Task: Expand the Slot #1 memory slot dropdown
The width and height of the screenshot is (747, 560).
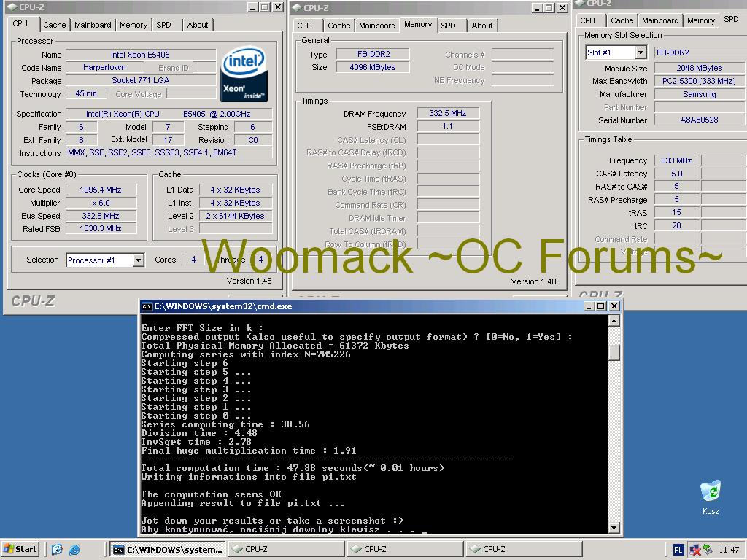Action: click(x=640, y=52)
